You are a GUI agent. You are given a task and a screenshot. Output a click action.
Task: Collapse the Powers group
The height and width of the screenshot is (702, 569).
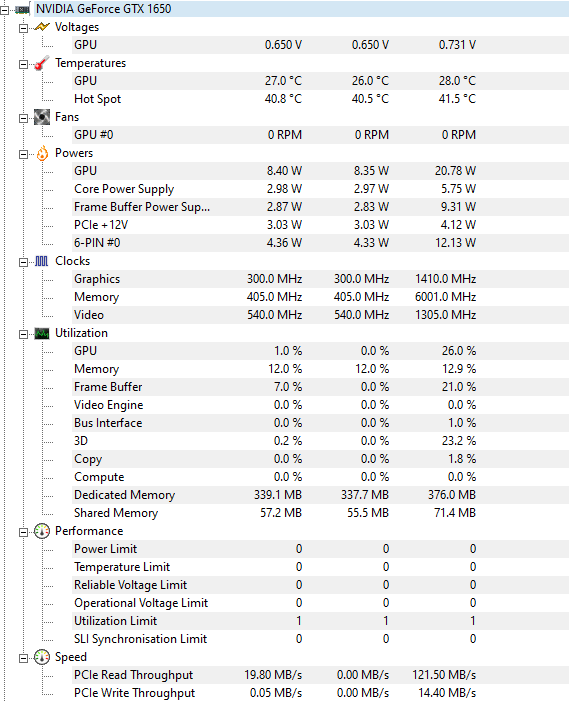pyautogui.click(x=23, y=154)
